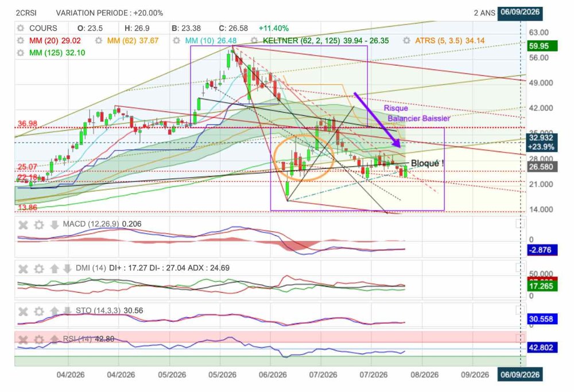Click the +11.40% change value
574x392 pixels.
274,28
